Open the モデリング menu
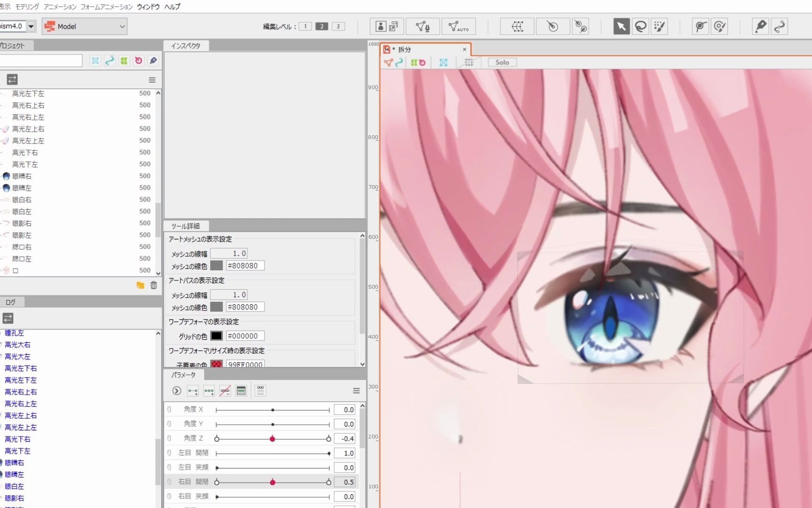 click(x=27, y=7)
